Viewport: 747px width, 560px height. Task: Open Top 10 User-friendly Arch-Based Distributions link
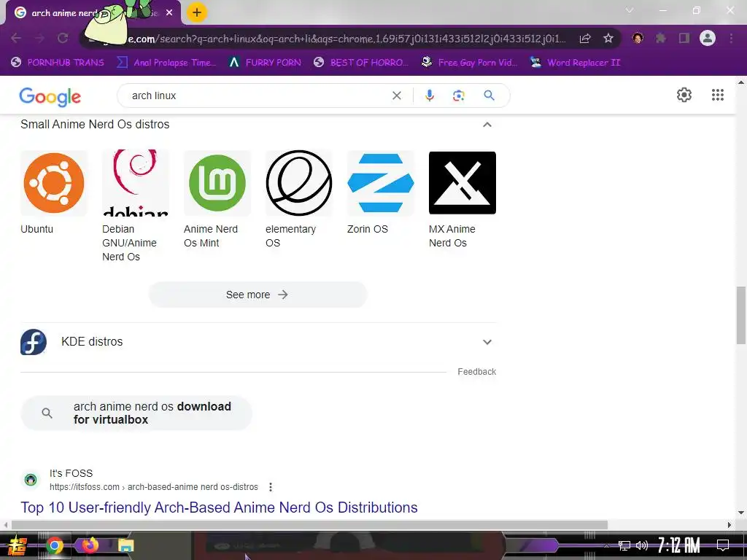[x=219, y=507]
